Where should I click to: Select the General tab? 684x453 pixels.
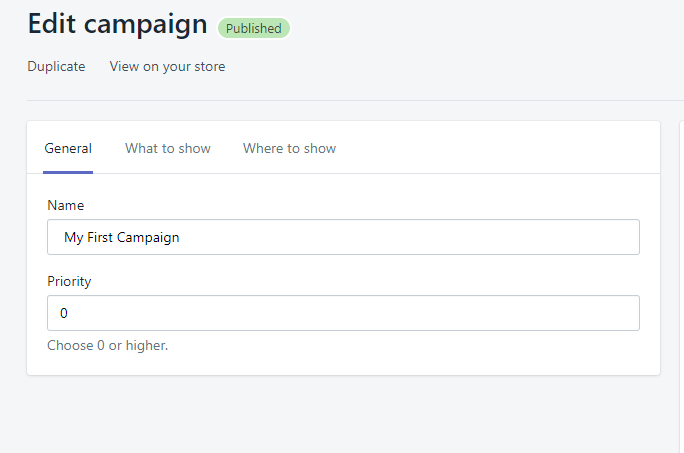[x=68, y=149]
